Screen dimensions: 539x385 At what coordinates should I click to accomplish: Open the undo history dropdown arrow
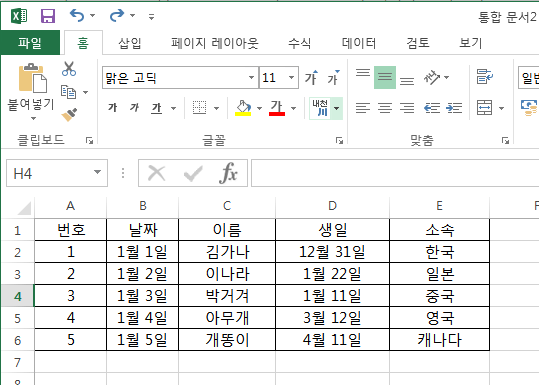[92, 15]
